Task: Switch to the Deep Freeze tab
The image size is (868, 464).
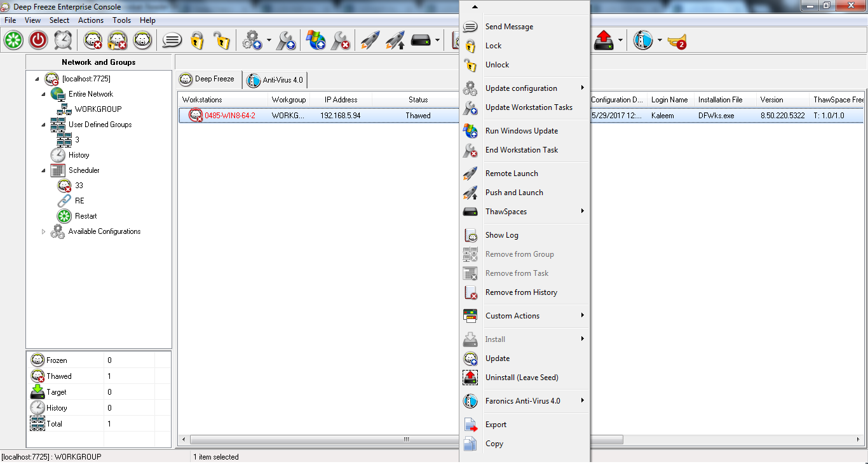Action: pyautogui.click(x=209, y=79)
